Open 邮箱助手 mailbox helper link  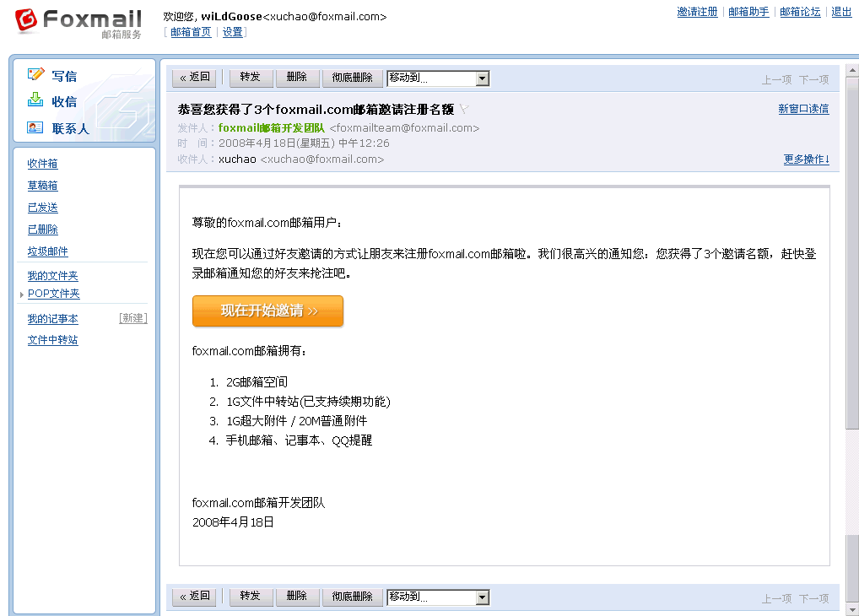coord(749,12)
